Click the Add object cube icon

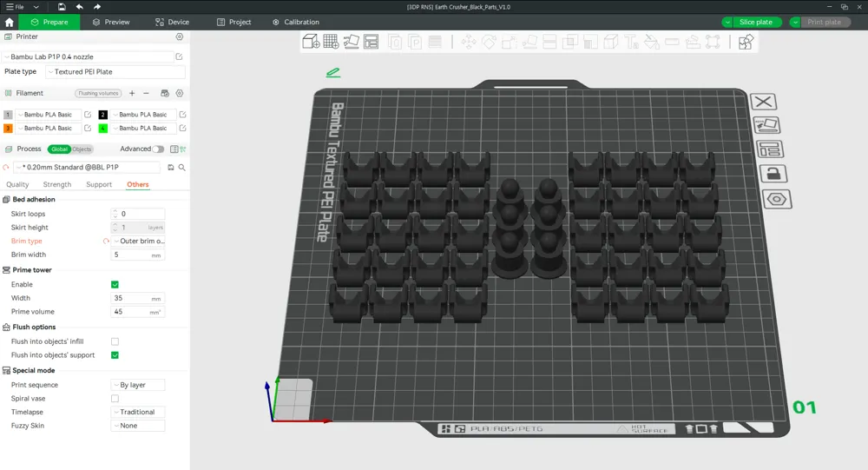(311, 42)
